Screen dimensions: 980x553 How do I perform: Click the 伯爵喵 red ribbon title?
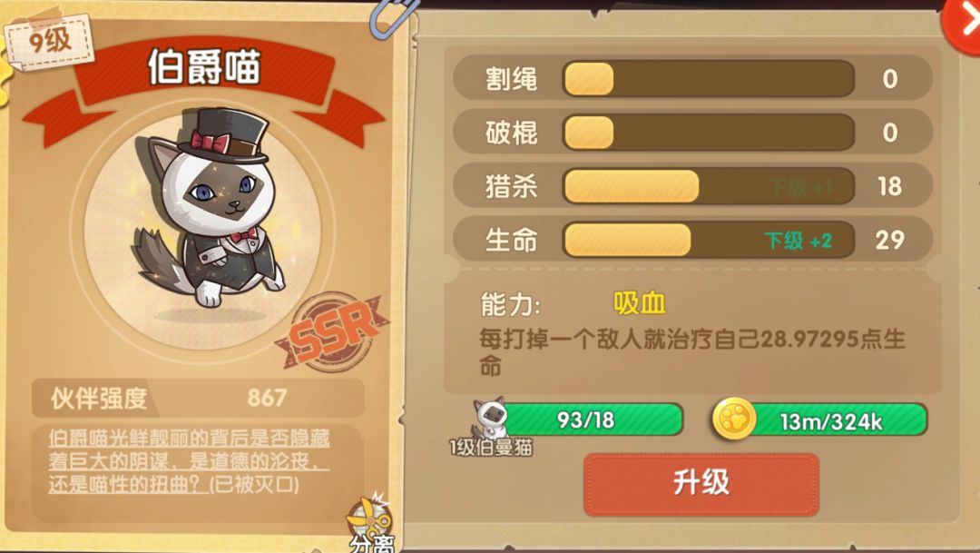click(x=204, y=67)
